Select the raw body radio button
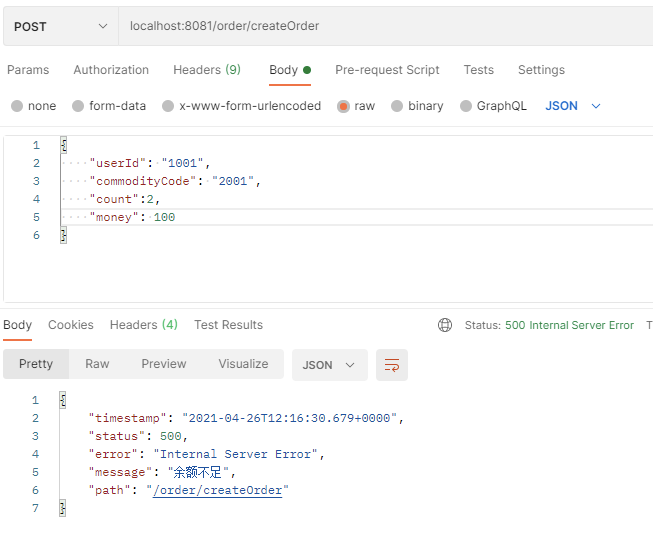Viewport: 653px width, 543px height. pos(343,106)
